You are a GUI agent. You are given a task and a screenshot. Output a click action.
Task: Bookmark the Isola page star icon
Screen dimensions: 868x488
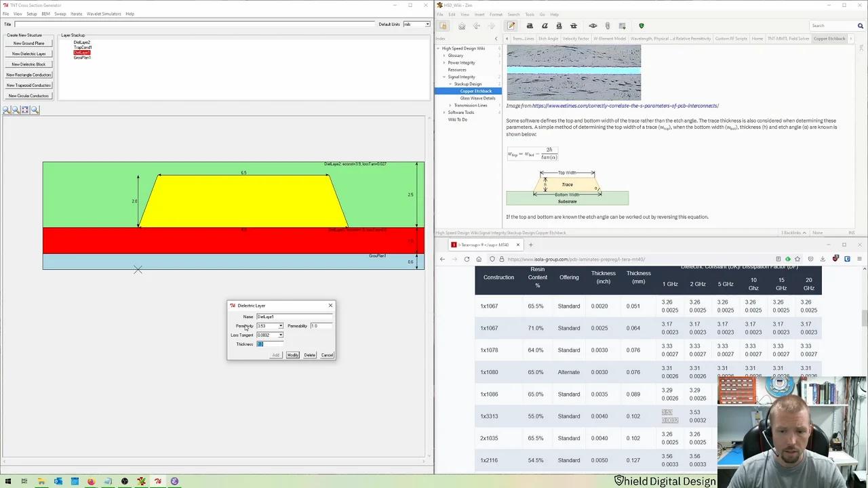[x=797, y=259]
